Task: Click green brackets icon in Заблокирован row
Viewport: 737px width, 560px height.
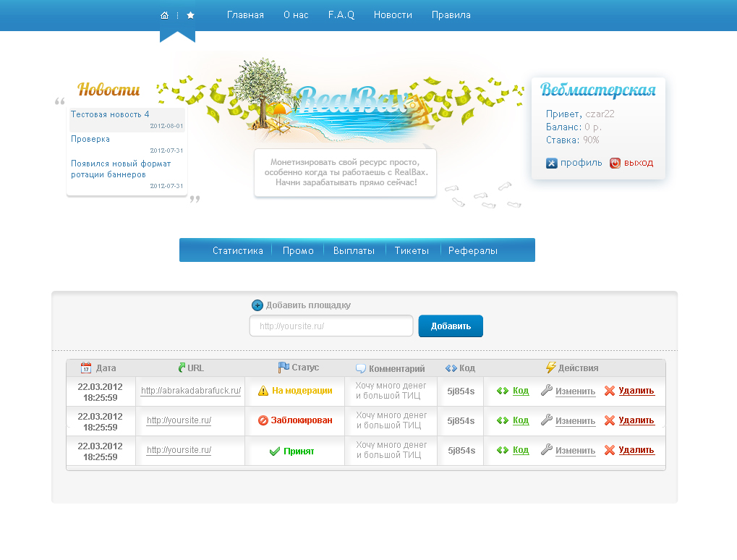Action: click(503, 420)
